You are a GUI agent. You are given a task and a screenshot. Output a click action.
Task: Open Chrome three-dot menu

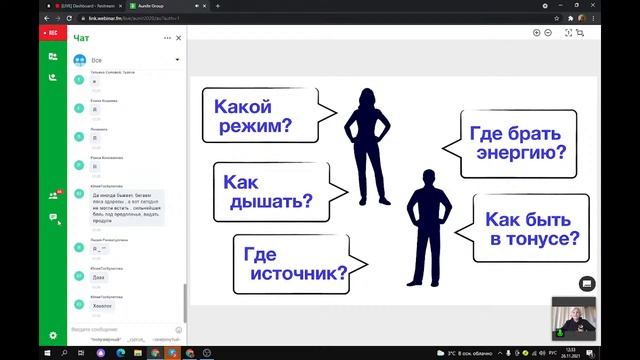coord(593,18)
